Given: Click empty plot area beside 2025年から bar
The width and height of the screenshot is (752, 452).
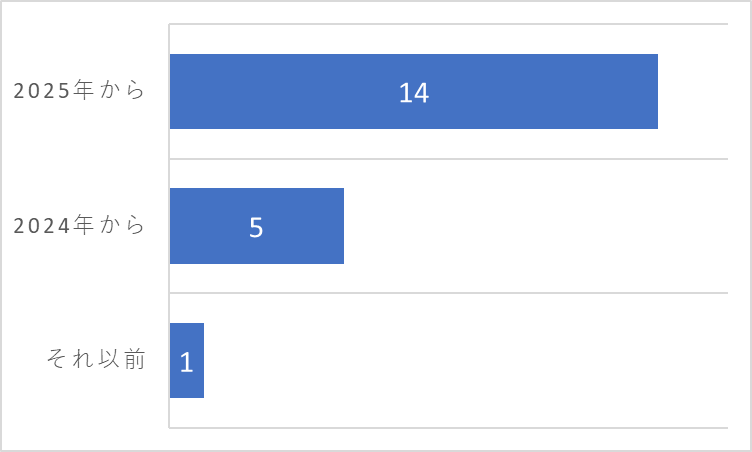Looking at the screenshot, I should coord(693,92).
